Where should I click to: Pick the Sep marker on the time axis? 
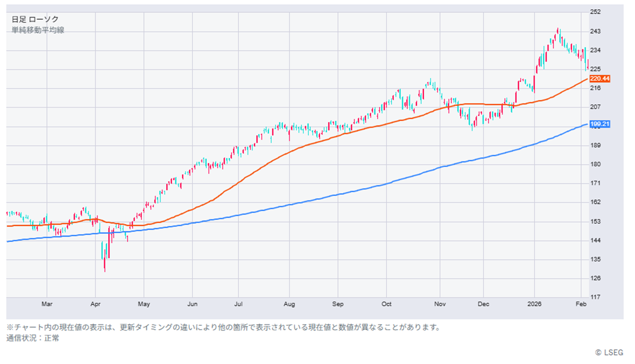click(x=338, y=304)
